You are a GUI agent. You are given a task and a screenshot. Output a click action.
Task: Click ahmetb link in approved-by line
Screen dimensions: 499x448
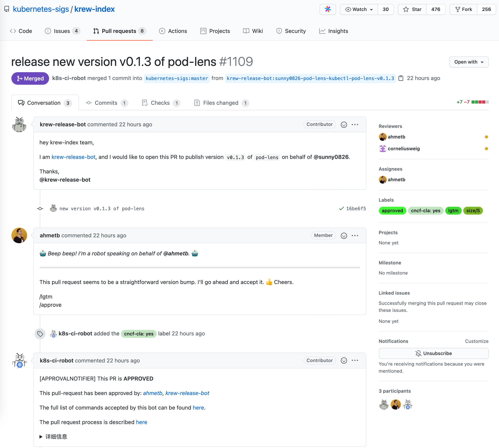(x=153, y=393)
